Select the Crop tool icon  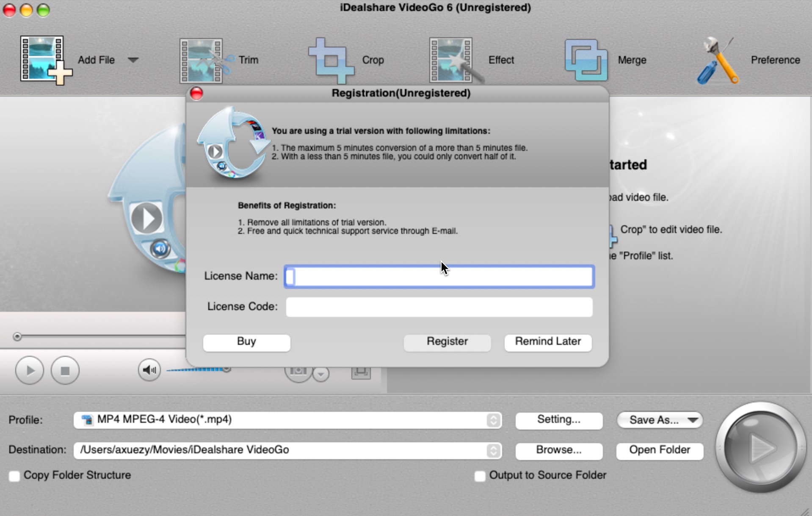click(331, 61)
